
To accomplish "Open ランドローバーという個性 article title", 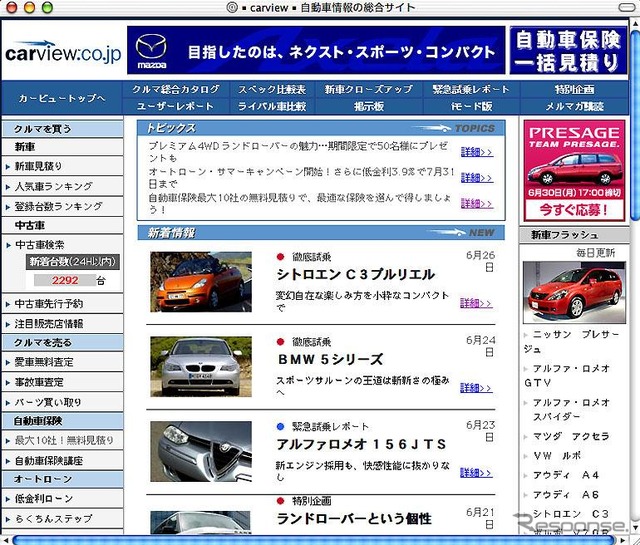I will [354, 519].
